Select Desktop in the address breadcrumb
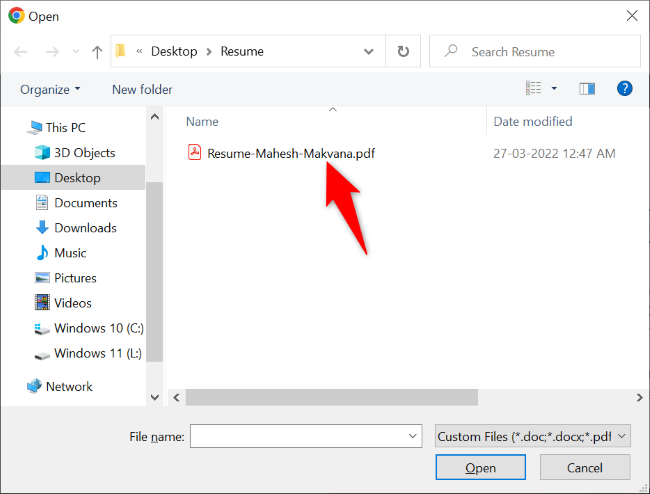650x494 pixels. pyautogui.click(x=174, y=51)
